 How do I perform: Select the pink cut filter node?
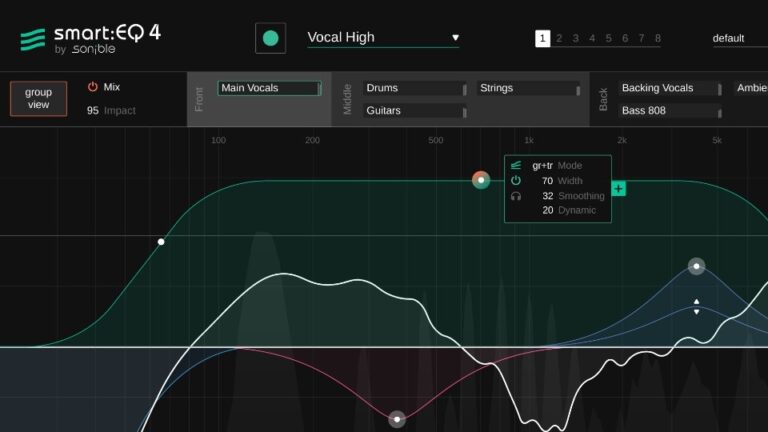397,419
